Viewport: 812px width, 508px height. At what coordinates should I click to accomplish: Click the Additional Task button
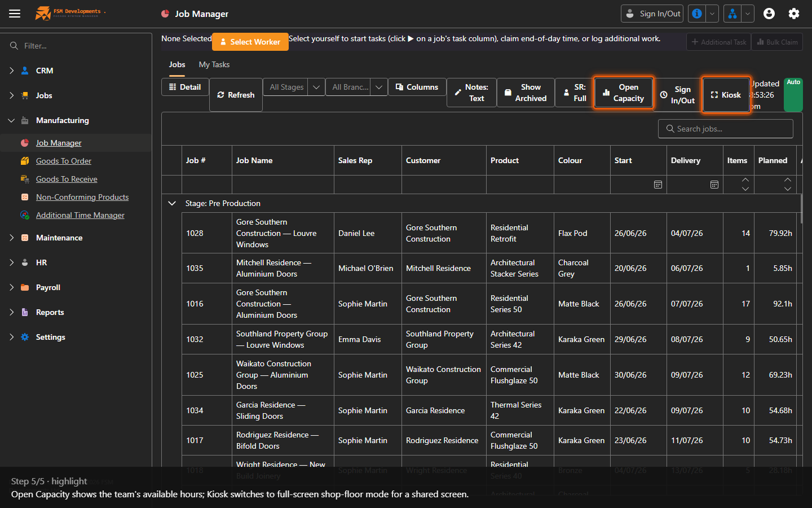point(718,42)
